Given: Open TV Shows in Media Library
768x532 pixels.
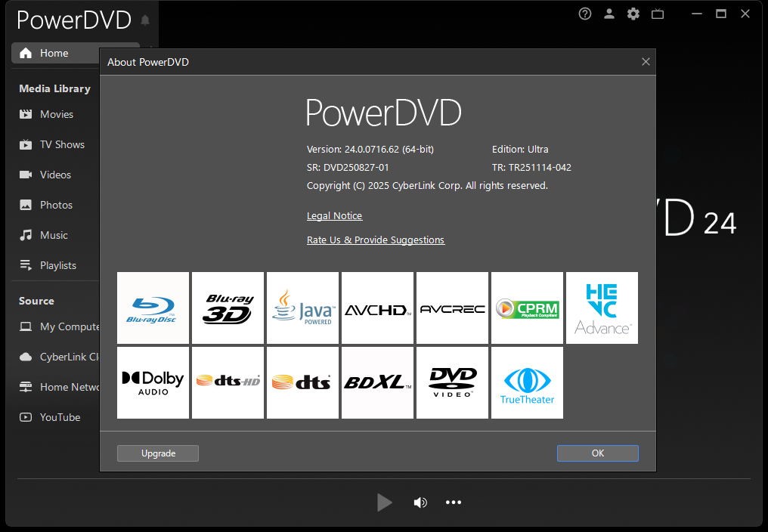Looking at the screenshot, I should (62, 144).
